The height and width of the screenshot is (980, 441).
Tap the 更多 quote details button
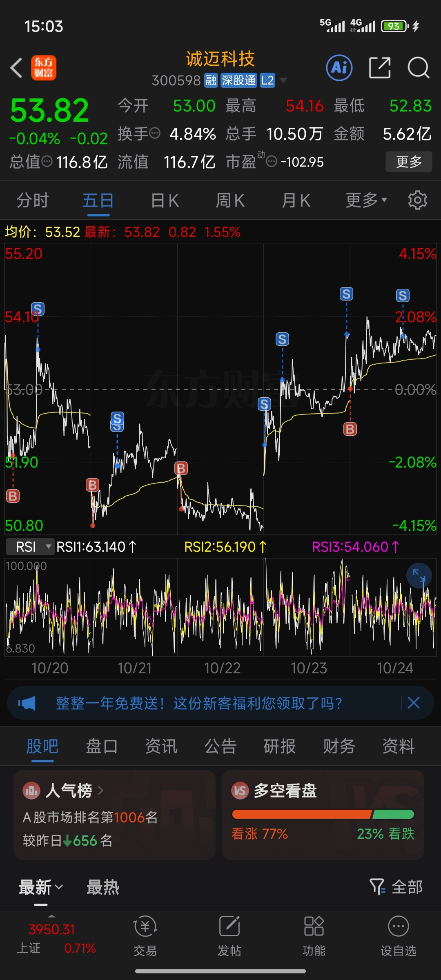409,162
